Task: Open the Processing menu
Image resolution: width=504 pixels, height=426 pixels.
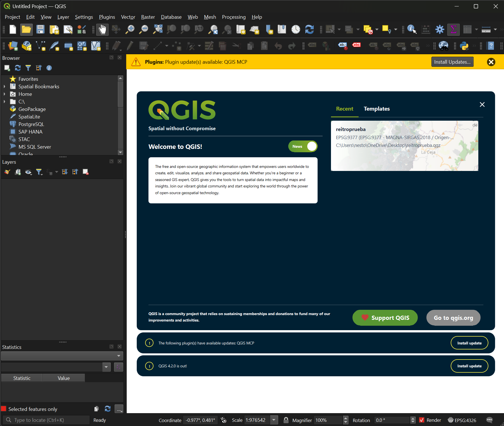Action: coord(234,17)
